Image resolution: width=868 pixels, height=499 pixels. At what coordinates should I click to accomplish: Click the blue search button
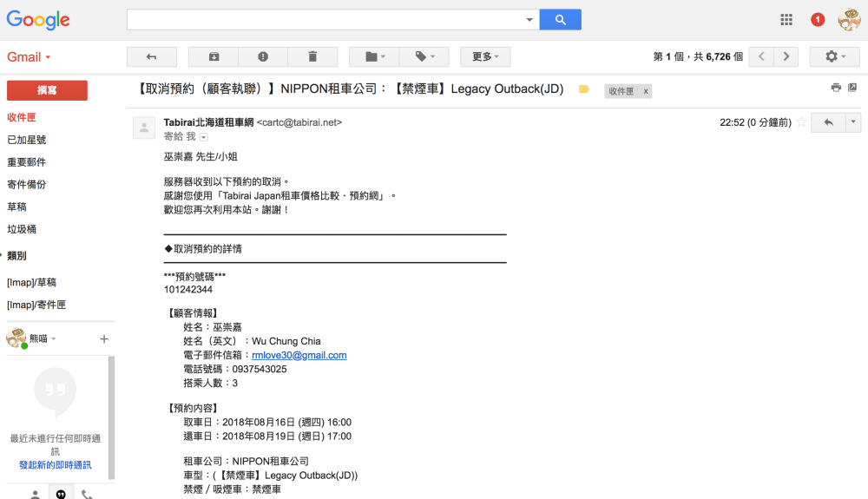[x=560, y=19]
